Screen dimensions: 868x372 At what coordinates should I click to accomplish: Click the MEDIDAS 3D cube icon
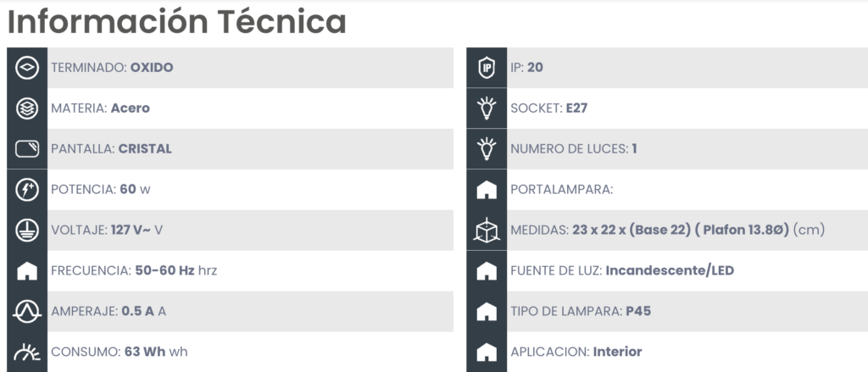pyautogui.click(x=487, y=230)
